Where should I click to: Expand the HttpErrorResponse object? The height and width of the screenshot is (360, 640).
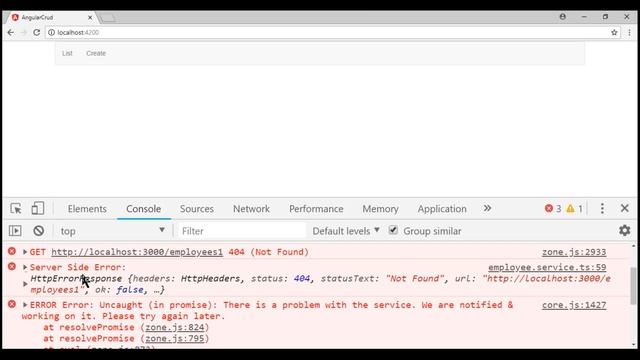point(25,284)
